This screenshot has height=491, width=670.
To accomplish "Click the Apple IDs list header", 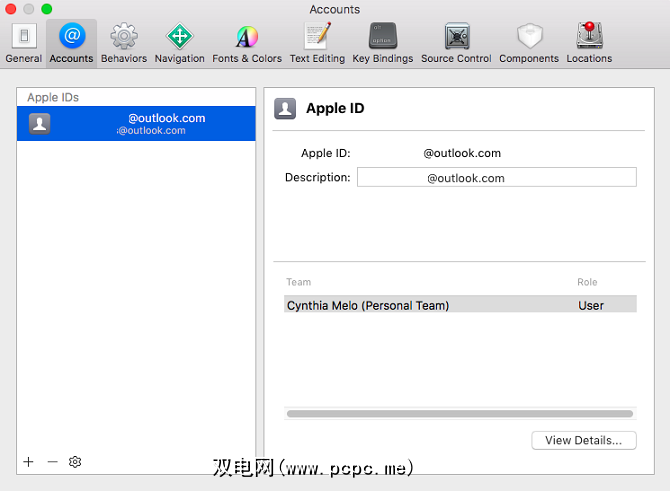I will pyautogui.click(x=53, y=97).
